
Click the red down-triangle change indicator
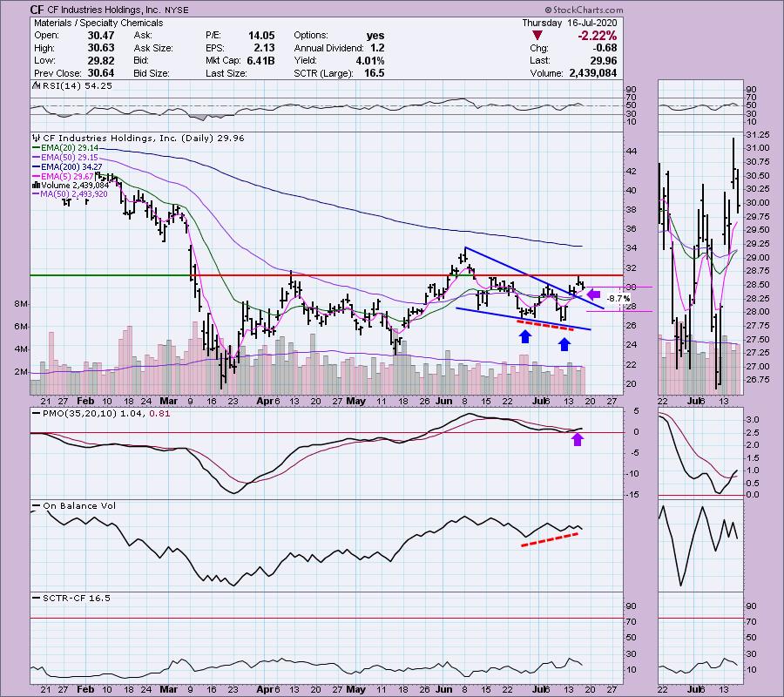click(537, 36)
